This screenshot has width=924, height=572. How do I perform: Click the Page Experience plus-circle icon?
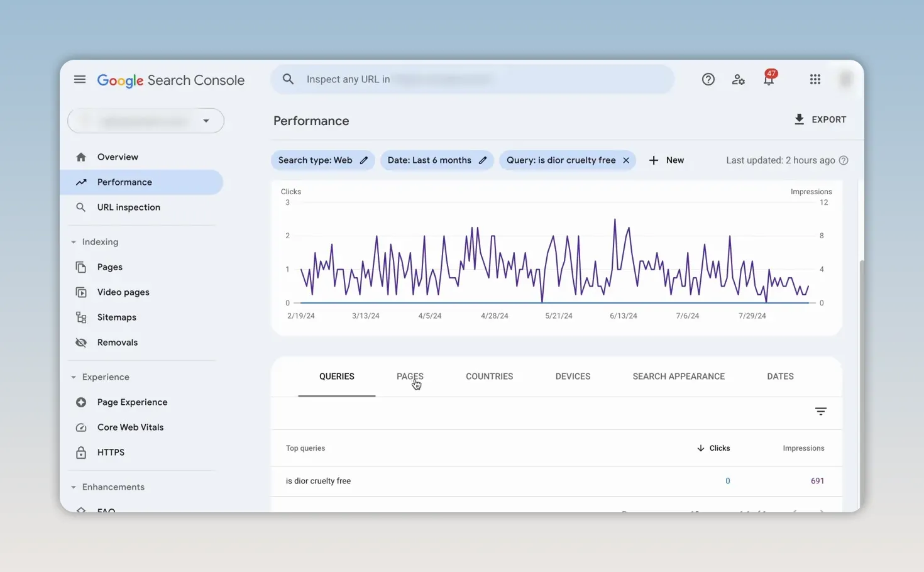tap(81, 402)
